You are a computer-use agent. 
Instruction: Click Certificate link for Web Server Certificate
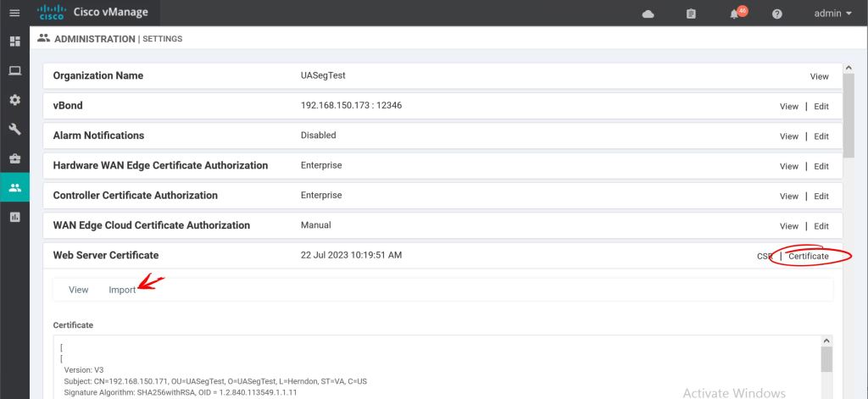pyautogui.click(x=808, y=256)
